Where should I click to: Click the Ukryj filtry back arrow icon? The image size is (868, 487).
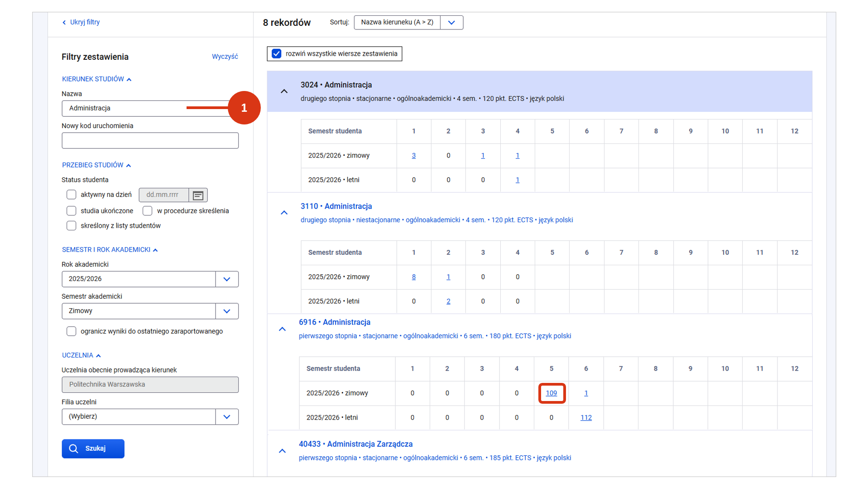click(64, 22)
